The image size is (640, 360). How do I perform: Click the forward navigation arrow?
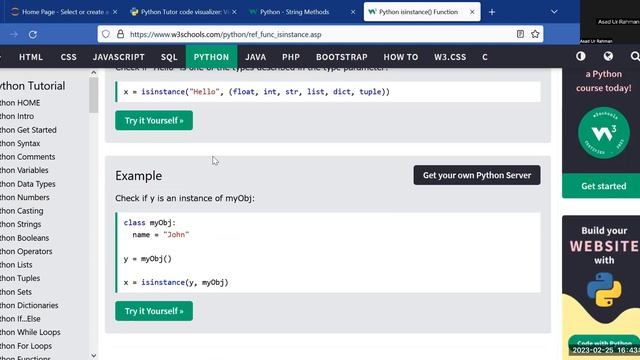(13, 35)
